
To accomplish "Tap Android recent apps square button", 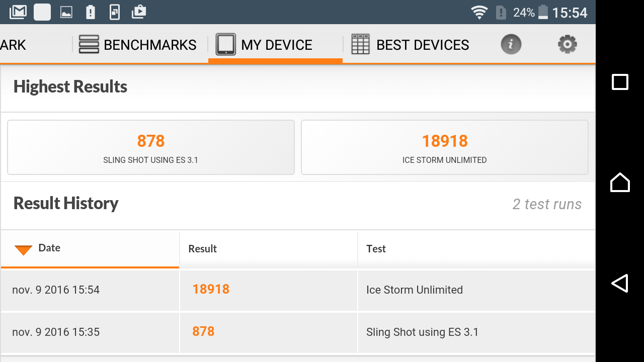I will click(620, 82).
